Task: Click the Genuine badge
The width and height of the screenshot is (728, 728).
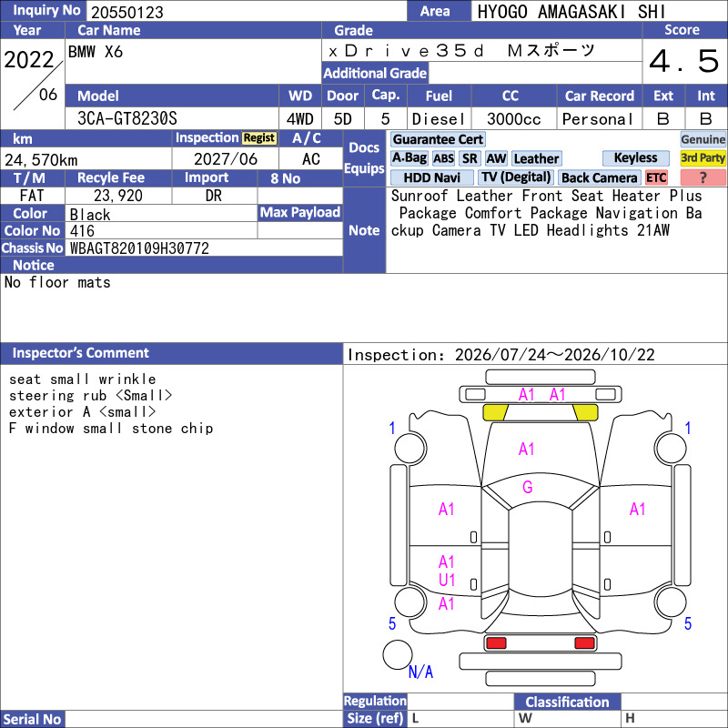Action: coord(703,139)
